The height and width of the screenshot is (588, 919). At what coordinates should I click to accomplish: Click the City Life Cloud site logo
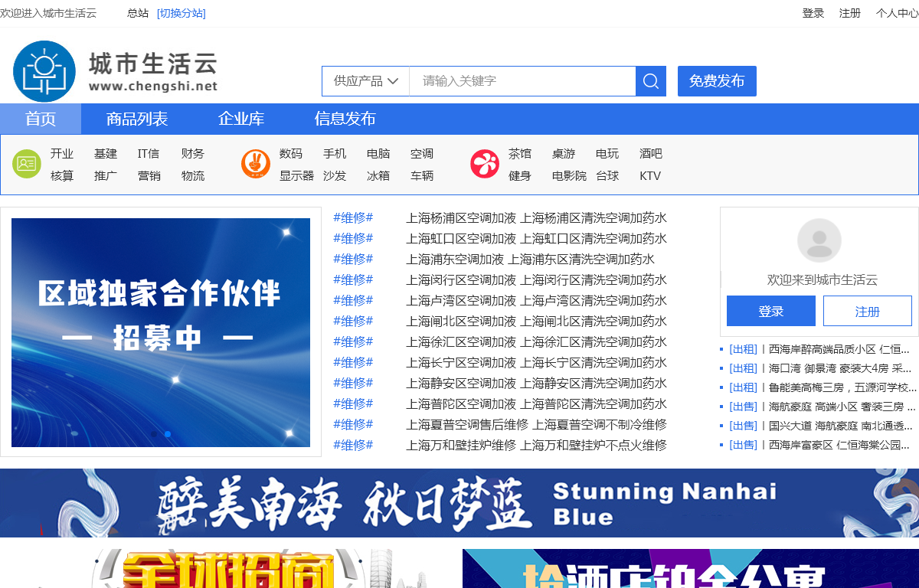coord(115,71)
